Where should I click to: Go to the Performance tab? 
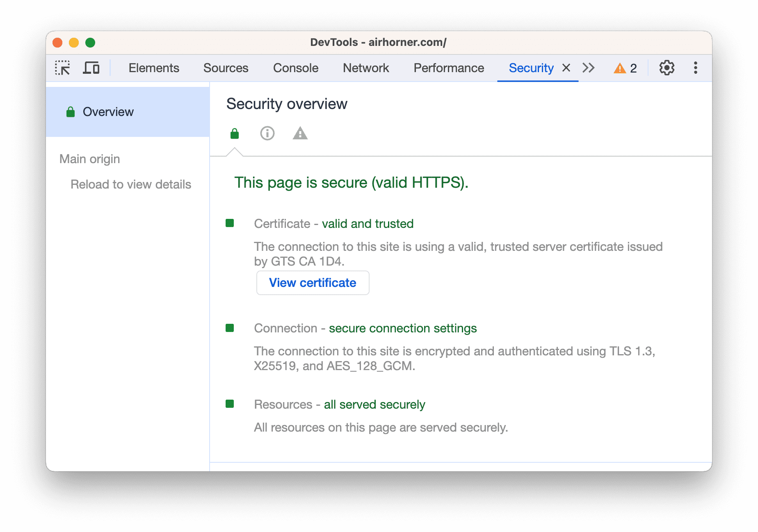(x=449, y=68)
